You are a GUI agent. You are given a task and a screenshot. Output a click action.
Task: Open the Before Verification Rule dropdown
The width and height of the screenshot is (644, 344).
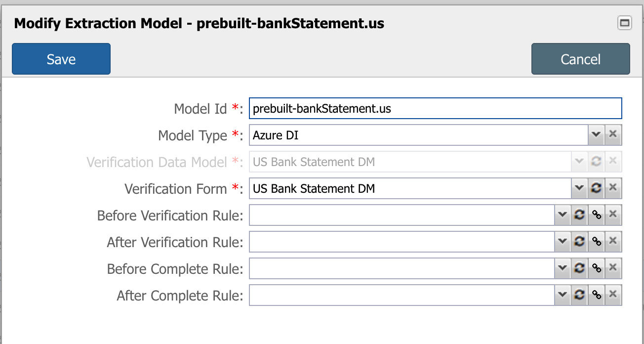coord(563,215)
